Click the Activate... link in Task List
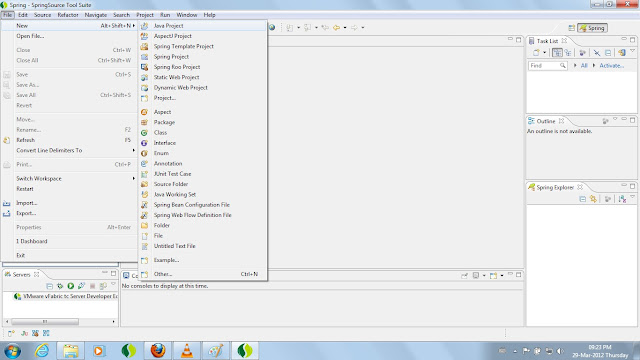This screenshot has width=640, height=360. pos(611,65)
